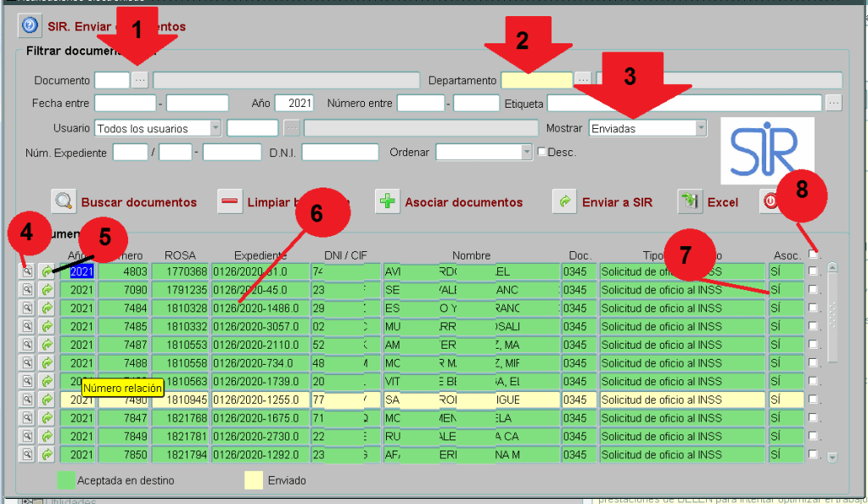The image size is (868, 504).
Task: Enable the Desc. sort checkbox
Action: (543, 153)
